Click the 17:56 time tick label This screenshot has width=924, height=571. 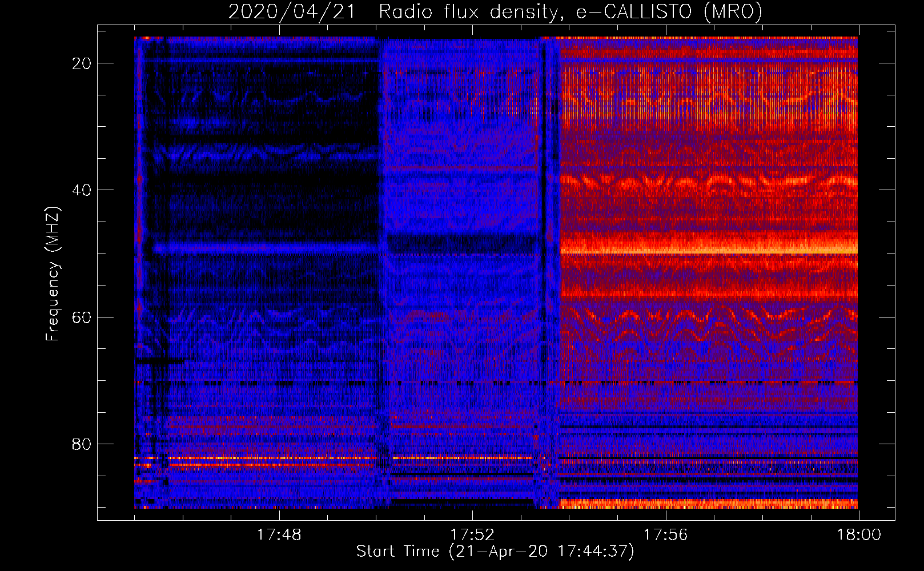click(x=665, y=535)
